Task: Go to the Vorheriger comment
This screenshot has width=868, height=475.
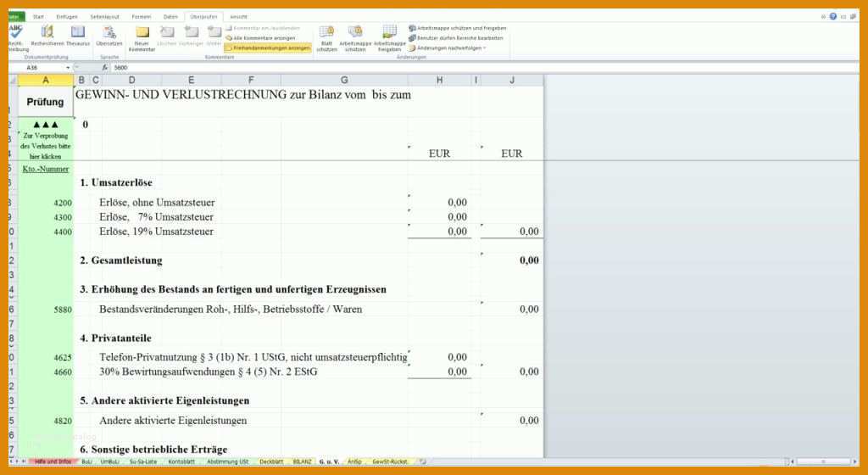Action: [x=191, y=36]
